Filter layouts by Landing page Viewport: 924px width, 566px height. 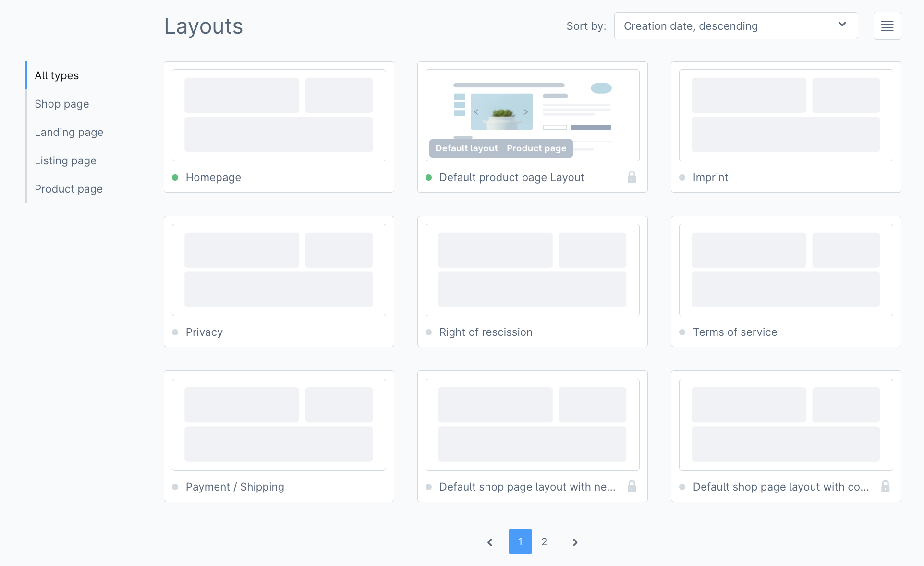(69, 132)
